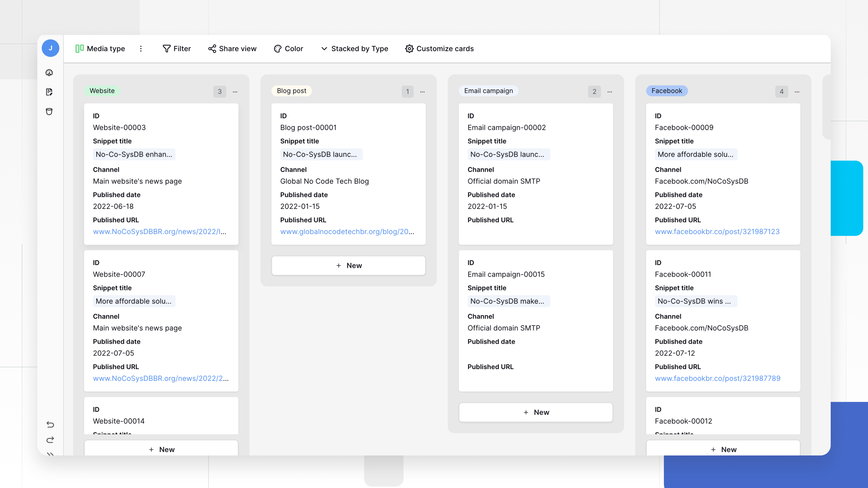This screenshot has width=868, height=488.
Task: Open the Color palette settings
Action: pos(277,48)
